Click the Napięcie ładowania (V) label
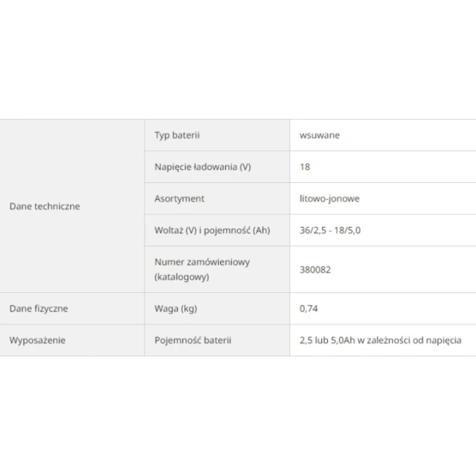This screenshot has width=476, height=476. pos(203,167)
